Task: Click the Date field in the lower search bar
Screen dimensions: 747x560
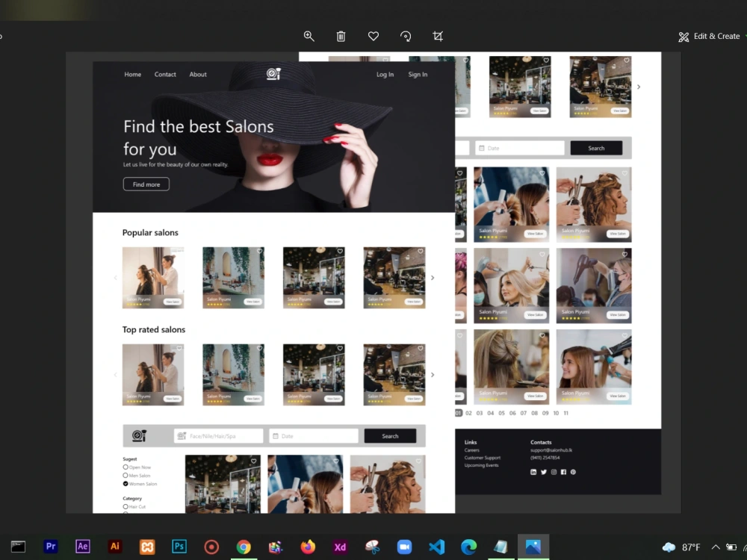Action: tap(314, 436)
